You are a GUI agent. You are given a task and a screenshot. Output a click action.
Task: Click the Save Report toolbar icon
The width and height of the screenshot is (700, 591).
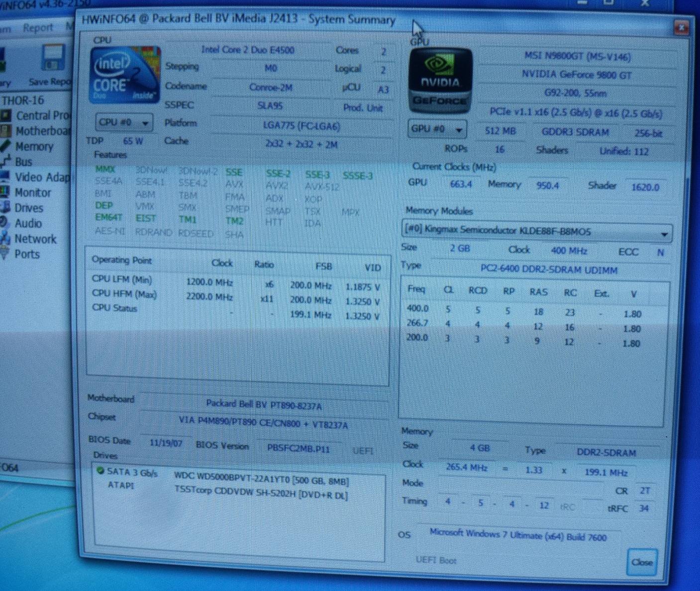53,58
